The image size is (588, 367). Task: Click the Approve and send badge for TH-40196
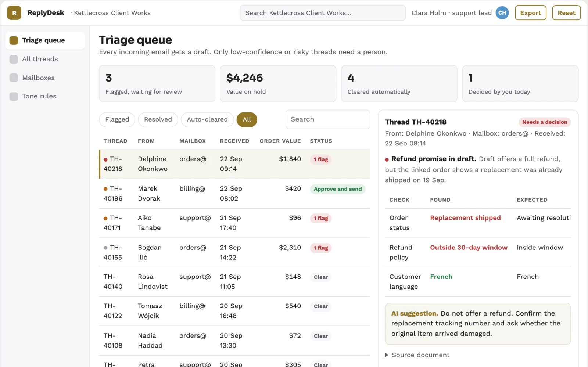pyautogui.click(x=337, y=189)
